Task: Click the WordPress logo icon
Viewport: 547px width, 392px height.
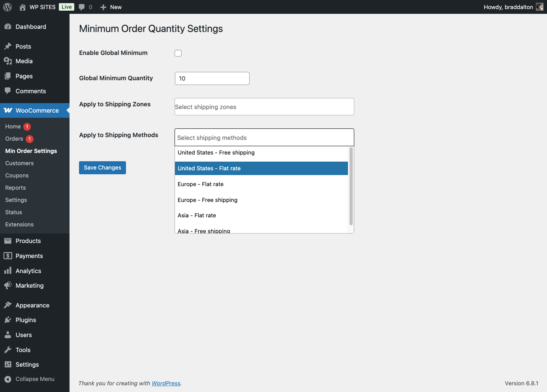Action: click(x=8, y=7)
